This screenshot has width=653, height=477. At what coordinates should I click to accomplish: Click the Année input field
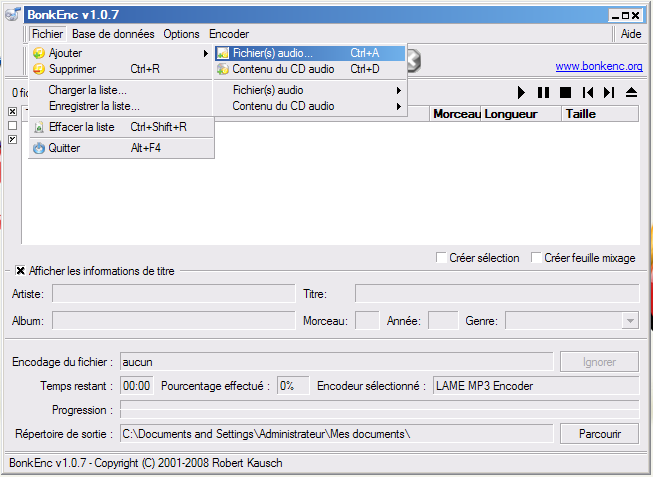[x=443, y=321]
